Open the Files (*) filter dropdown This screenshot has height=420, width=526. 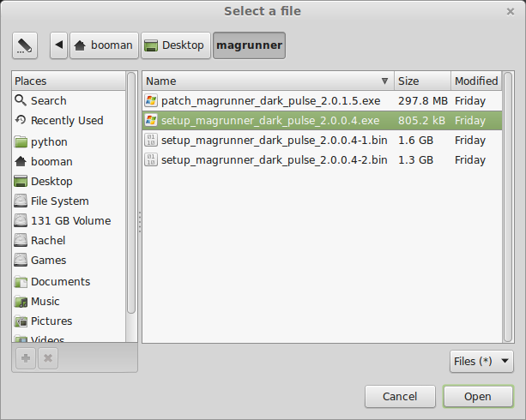point(481,362)
